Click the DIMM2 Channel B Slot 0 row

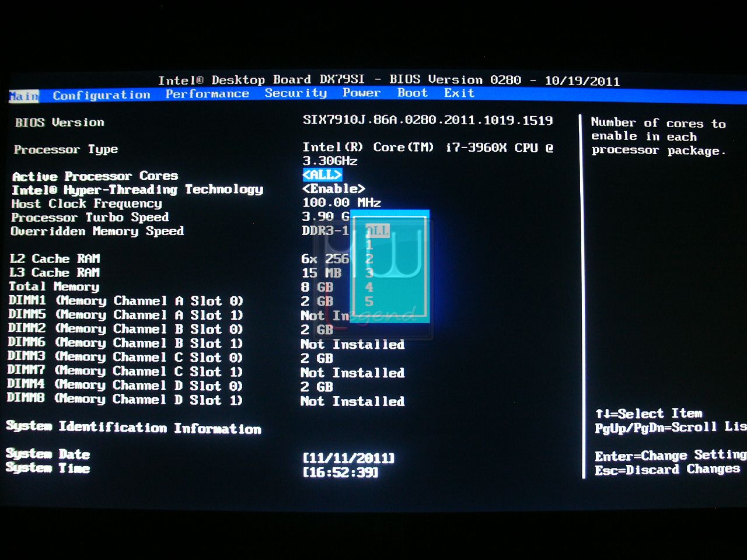(125, 329)
